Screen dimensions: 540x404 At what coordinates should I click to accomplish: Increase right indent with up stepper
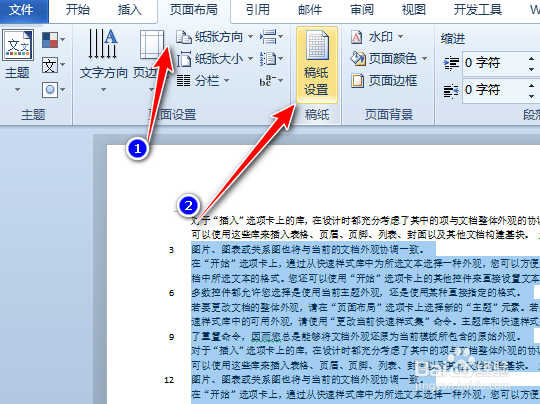[x=532, y=85]
